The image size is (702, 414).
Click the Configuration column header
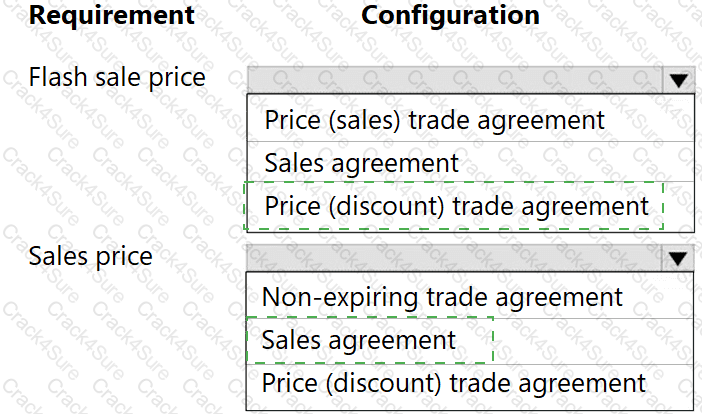point(450,15)
